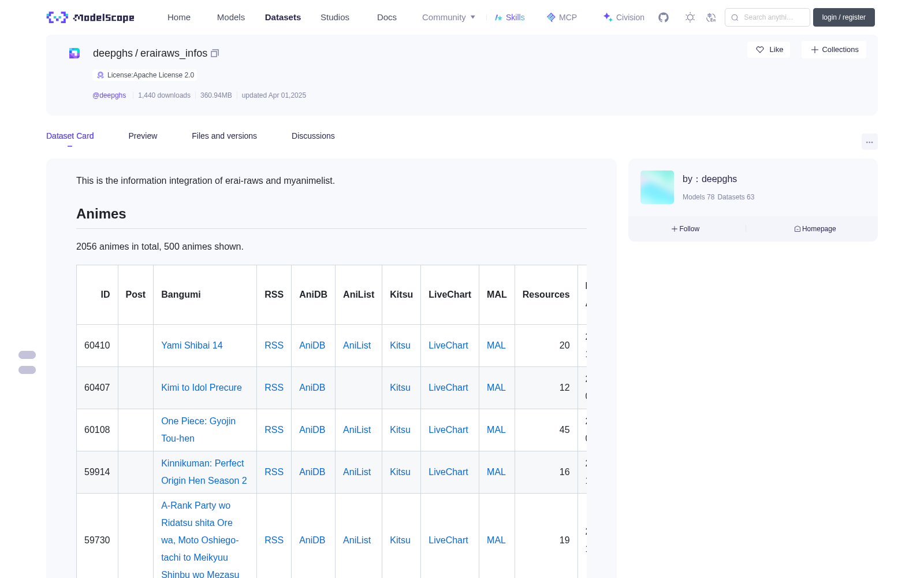Open AniList link for One Piece row
This screenshot has width=924, height=578.
[357, 429]
